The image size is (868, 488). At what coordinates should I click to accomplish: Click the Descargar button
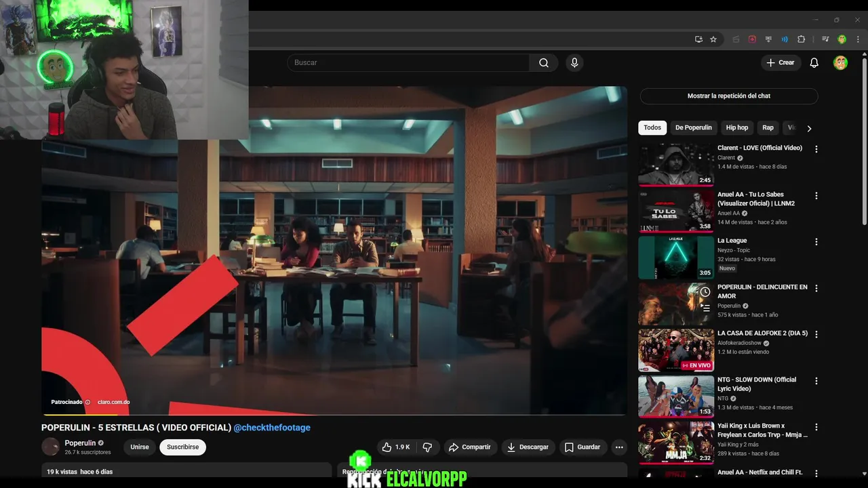click(528, 447)
